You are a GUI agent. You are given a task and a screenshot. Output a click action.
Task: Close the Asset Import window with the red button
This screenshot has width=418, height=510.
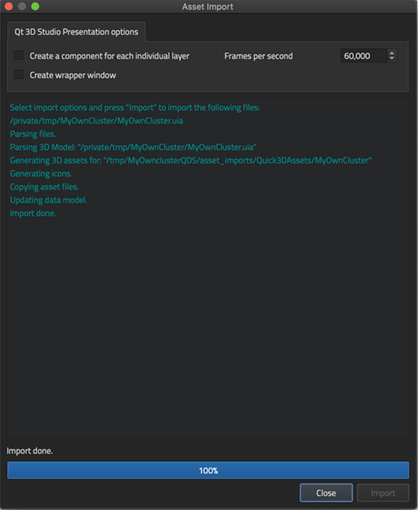9,6
